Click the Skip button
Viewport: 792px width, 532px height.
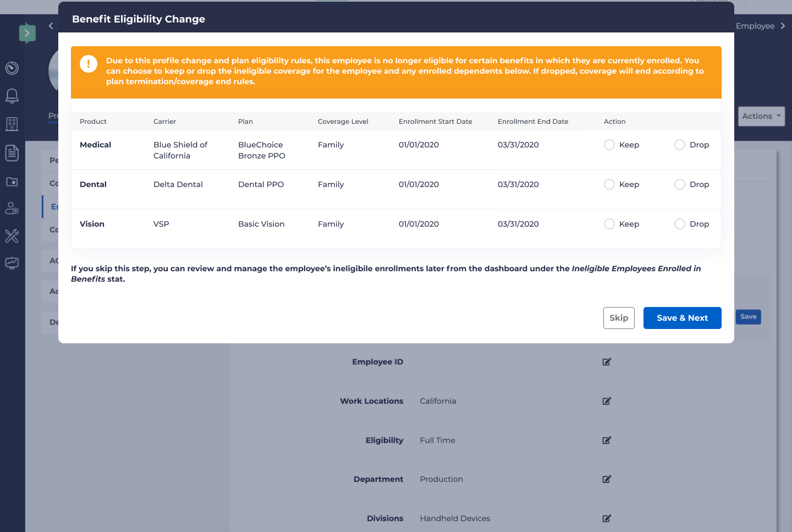tap(619, 318)
